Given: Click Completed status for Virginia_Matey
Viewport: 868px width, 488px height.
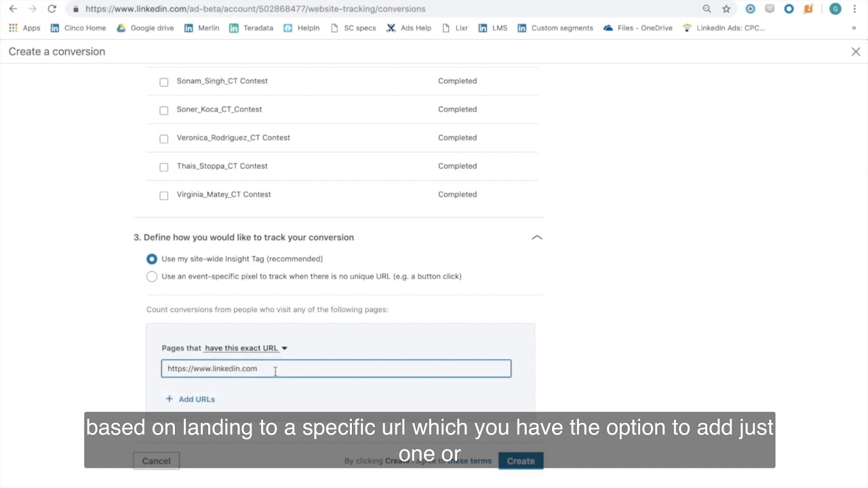Looking at the screenshot, I should pyautogui.click(x=457, y=195).
